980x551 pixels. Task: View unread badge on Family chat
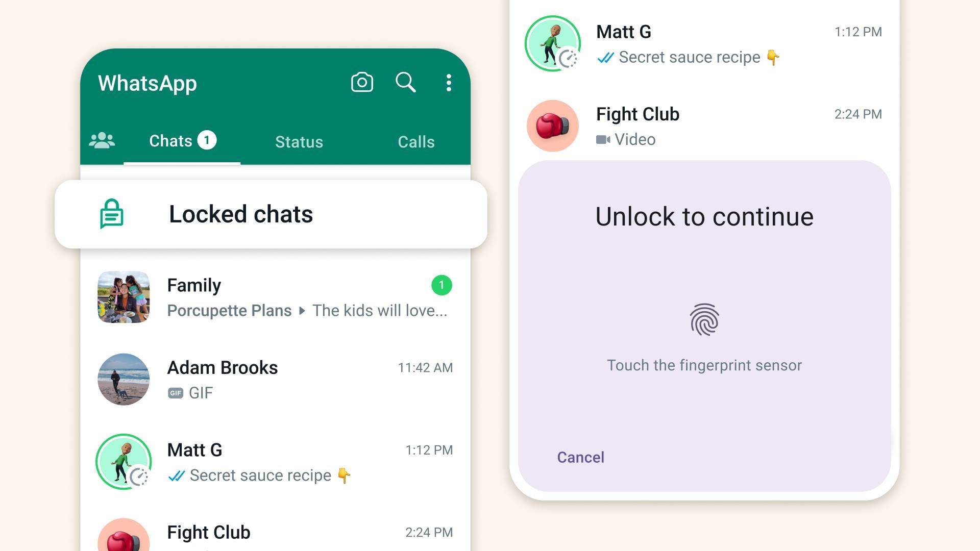(x=441, y=285)
